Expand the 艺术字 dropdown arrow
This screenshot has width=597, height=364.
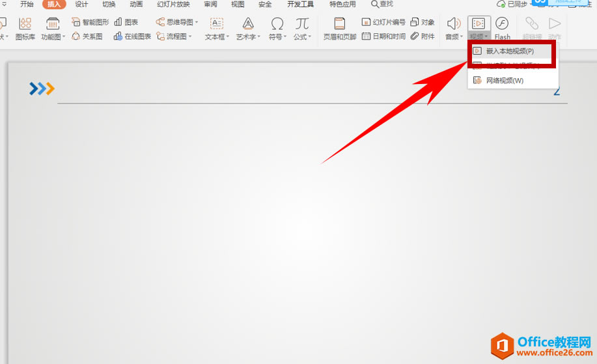(258, 36)
